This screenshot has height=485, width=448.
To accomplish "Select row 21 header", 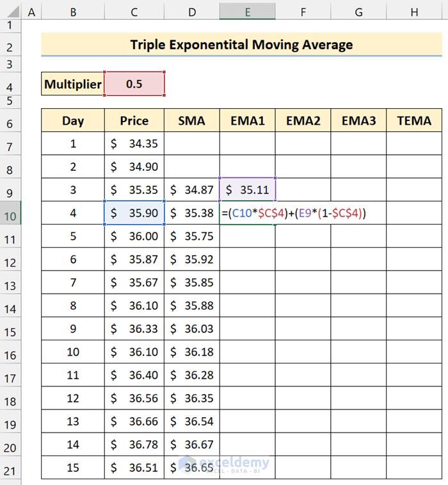I will click(11, 470).
